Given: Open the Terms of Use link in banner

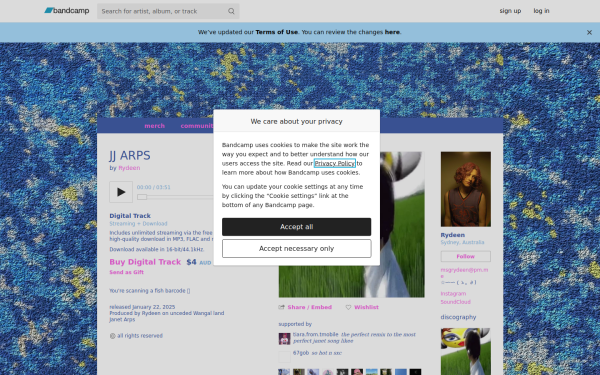Looking at the screenshot, I should click(276, 32).
